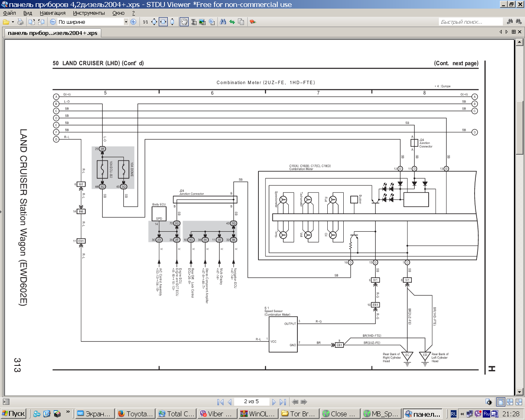The height and width of the screenshot is (420, 525).
Task: Click the green arrows Find next icon
Action: pyautogui.click(x=232, y=22)
